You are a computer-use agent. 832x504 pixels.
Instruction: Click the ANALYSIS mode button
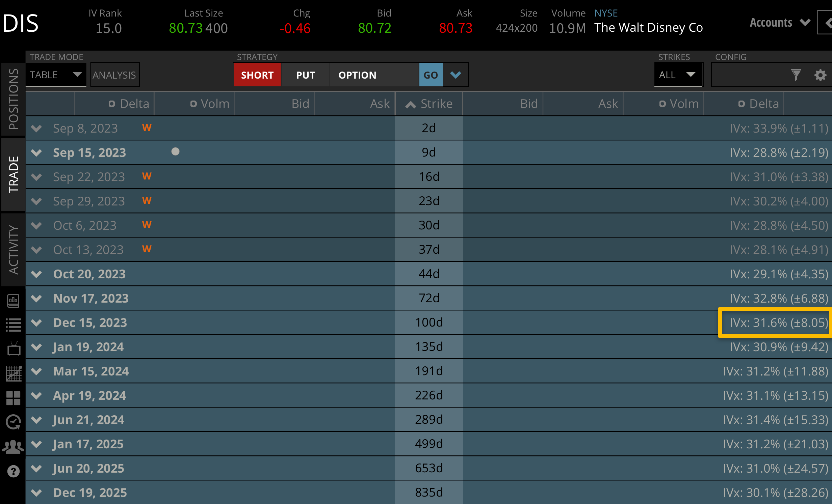click(x=114, y=75)
